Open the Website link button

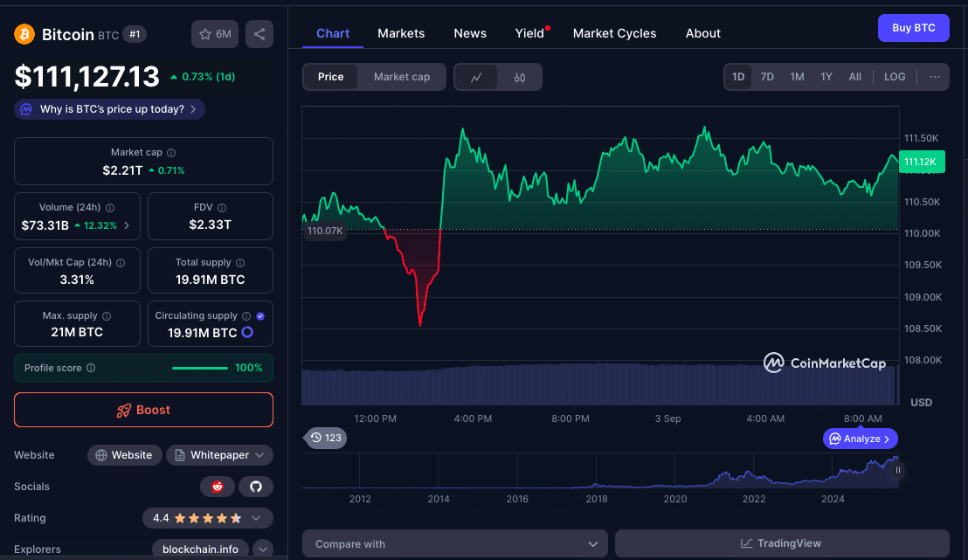coord(124,455)
